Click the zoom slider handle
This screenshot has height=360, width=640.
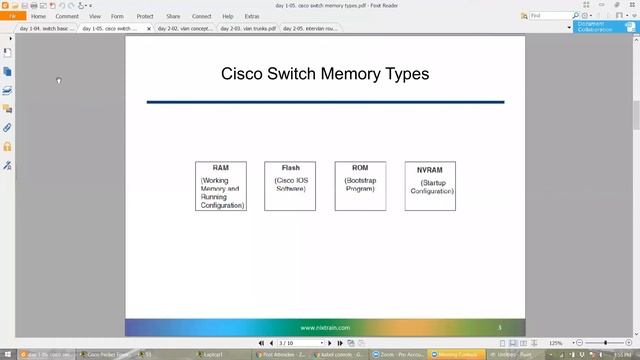click(606, 343)
